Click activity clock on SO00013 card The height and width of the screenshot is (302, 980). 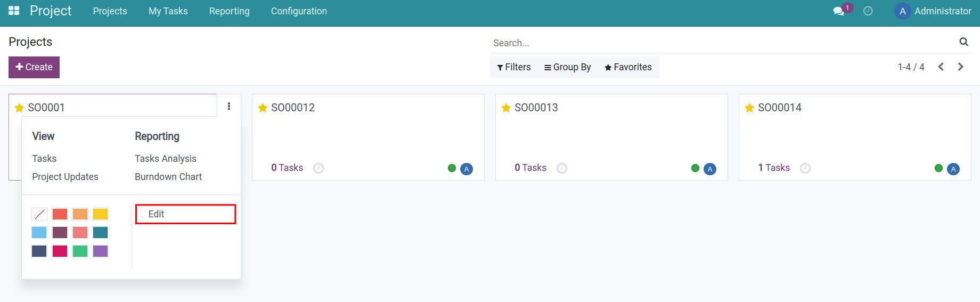point(562,168)
